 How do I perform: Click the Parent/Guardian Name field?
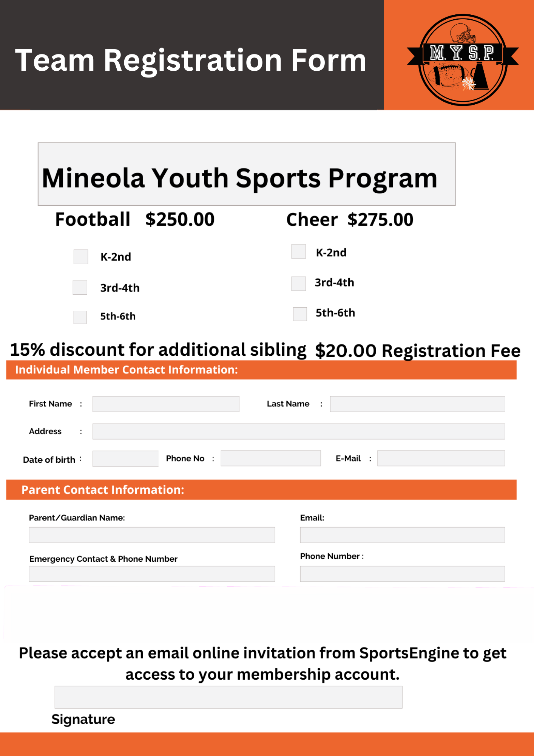pos(152,535)
